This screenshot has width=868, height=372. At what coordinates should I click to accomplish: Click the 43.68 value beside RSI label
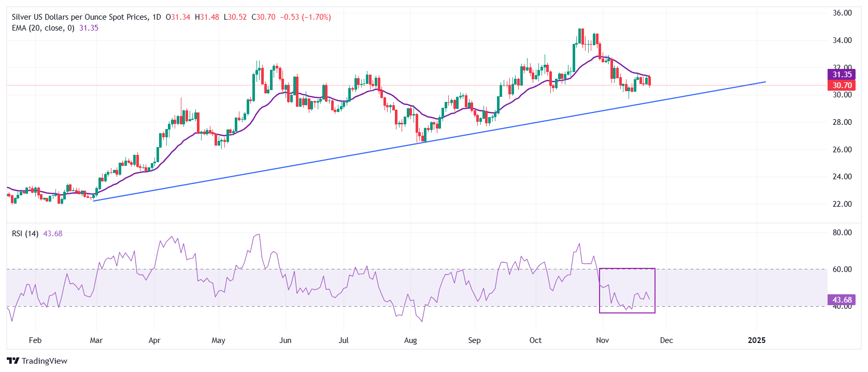pos(53,234)
